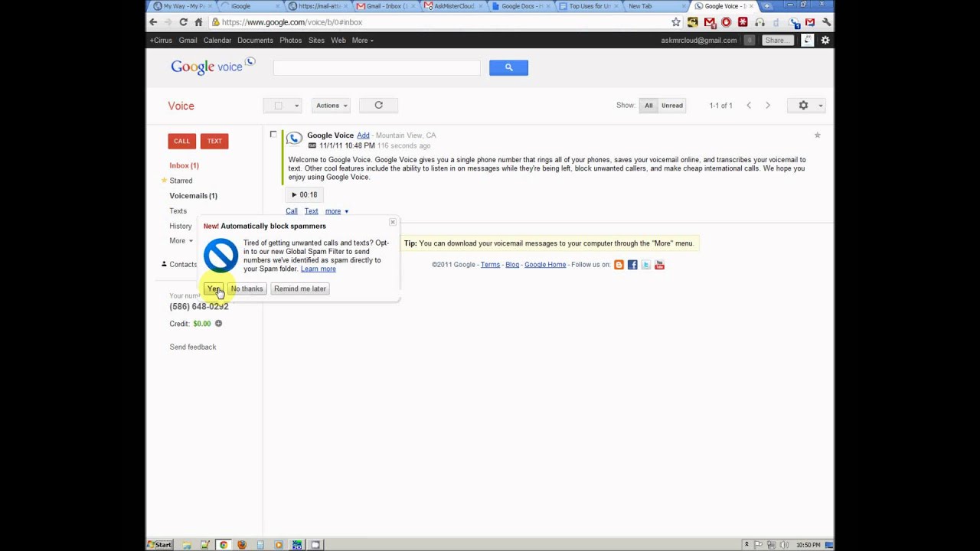Show All messages filter

pyautogui.click(x=648, y=106)
